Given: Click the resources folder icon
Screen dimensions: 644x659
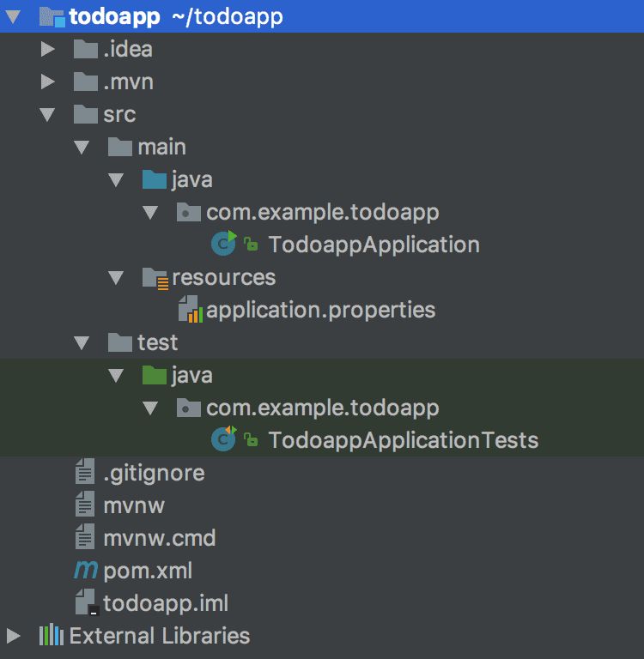Looking at the screenshot, I should pyautogui.click(x=155, y=277).
